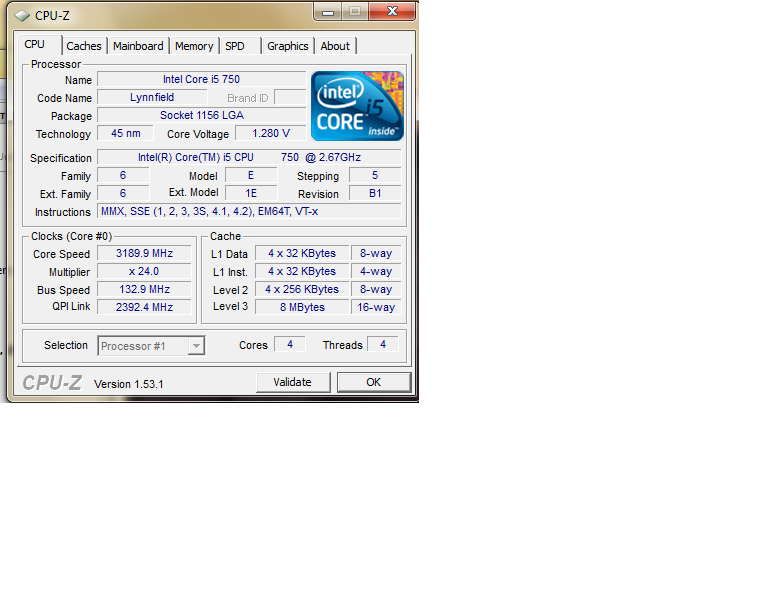Click the L1 Data 4 x 32 KBytes value
768x614 pixels.
[x=302, y=253]
